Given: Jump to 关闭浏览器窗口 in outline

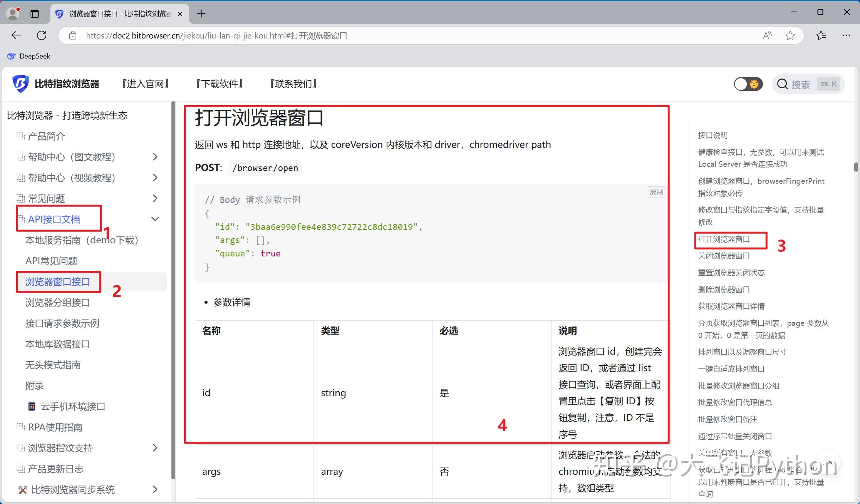Looking at the screenshot, I should point(724,256).
